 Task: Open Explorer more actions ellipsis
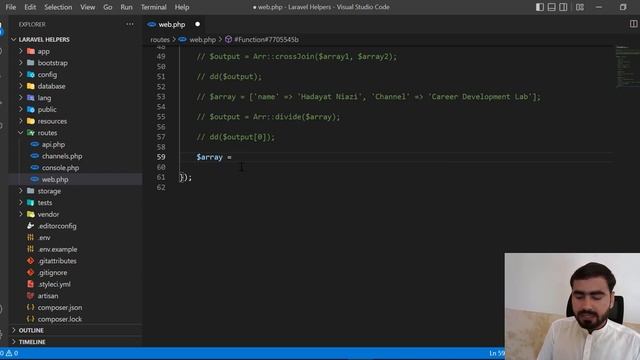(x=130, y=24)
